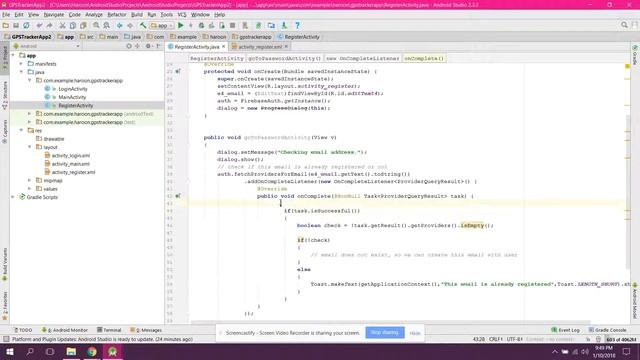Image resolution: width=640 pixels, height=360 pixels.
Task: Collapse the 'app' module tree node
Action: pos(13,55)
